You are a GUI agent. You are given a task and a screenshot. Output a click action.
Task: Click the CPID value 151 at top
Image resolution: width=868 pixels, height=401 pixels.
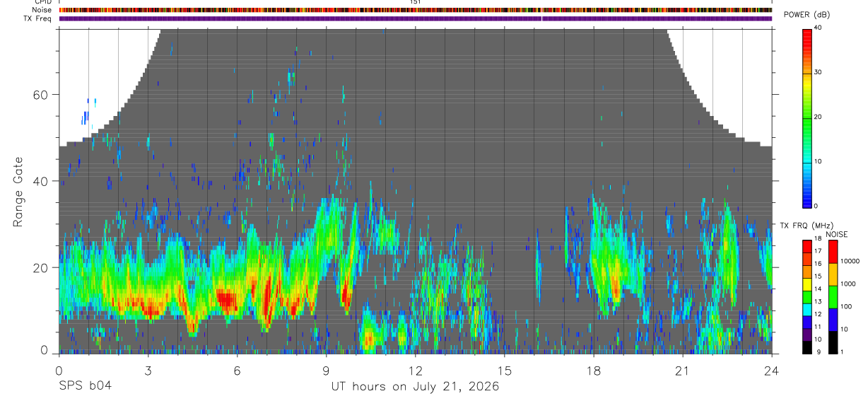click(416, 2)
